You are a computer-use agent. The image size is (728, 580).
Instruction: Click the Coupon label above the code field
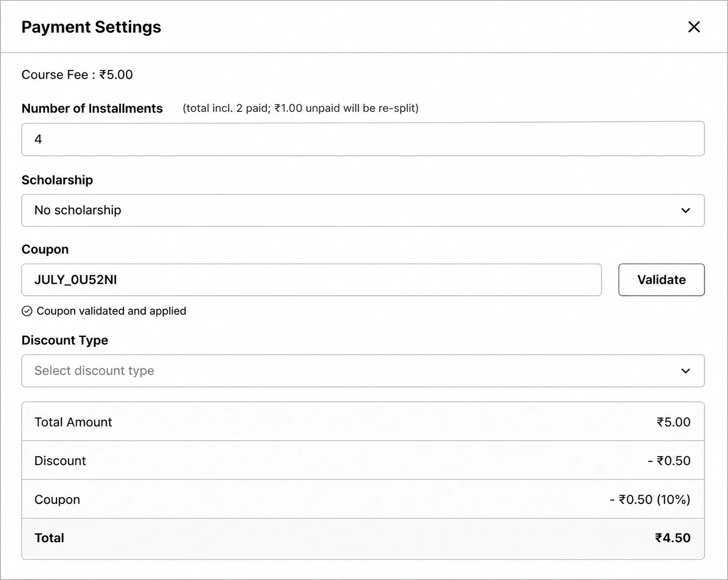pyautogui.click(x=45, y=250)
